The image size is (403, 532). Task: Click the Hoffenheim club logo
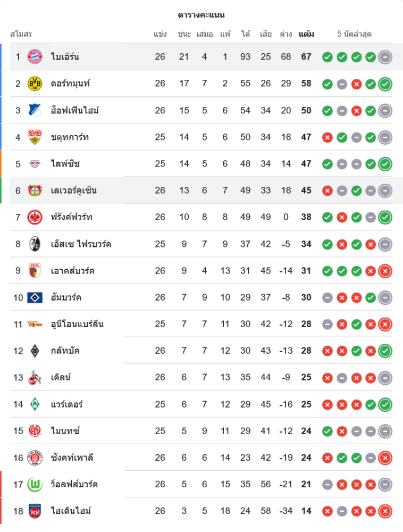pyautogui.click(x=35, y=111)
